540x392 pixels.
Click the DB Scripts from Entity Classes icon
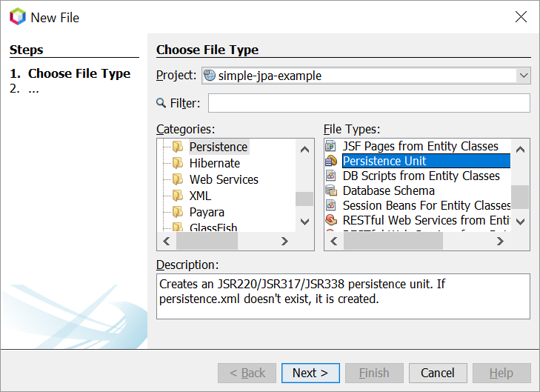point(331,176)
